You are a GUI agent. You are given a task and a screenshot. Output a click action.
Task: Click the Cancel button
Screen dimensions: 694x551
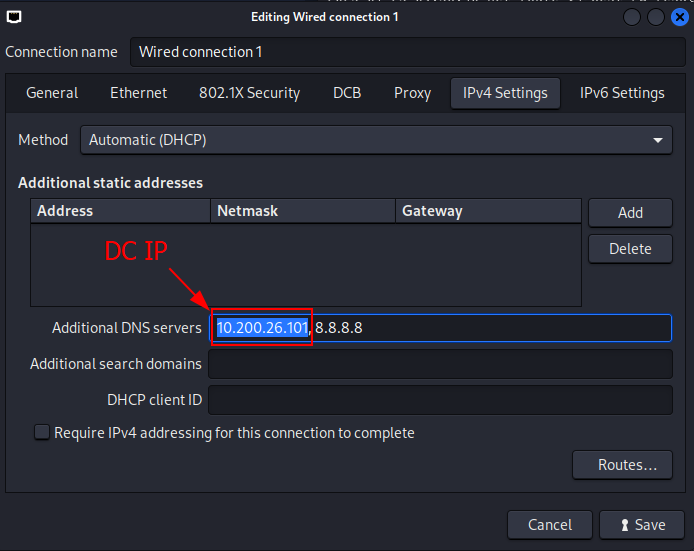pos(550,525)
